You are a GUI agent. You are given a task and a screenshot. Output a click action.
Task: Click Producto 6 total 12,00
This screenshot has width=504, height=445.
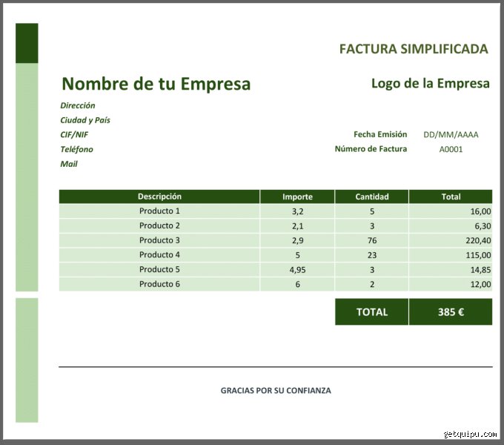[x=451, y=284]
